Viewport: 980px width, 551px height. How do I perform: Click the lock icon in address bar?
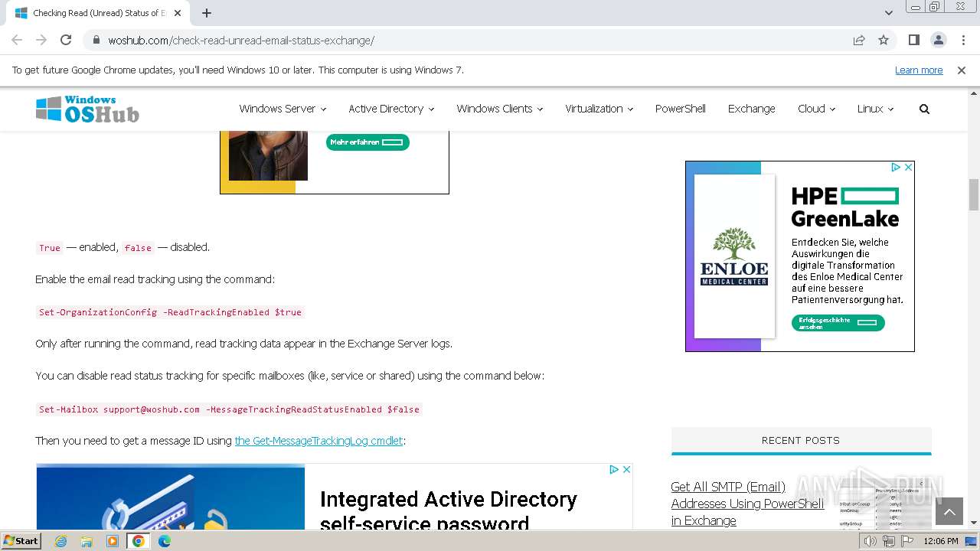[x=96, y=41]
